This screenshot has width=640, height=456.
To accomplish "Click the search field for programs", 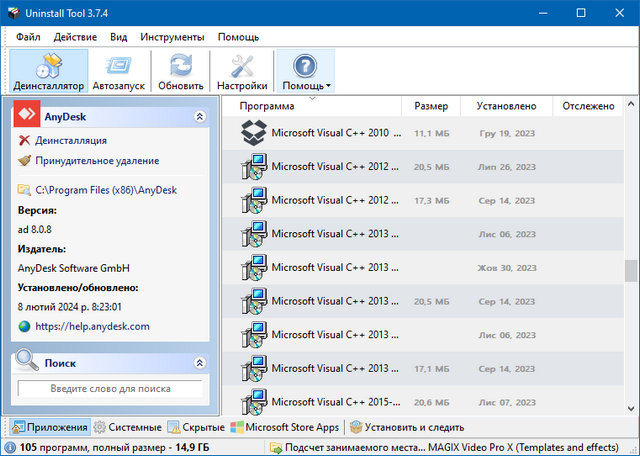I will [x=109, y=388].
